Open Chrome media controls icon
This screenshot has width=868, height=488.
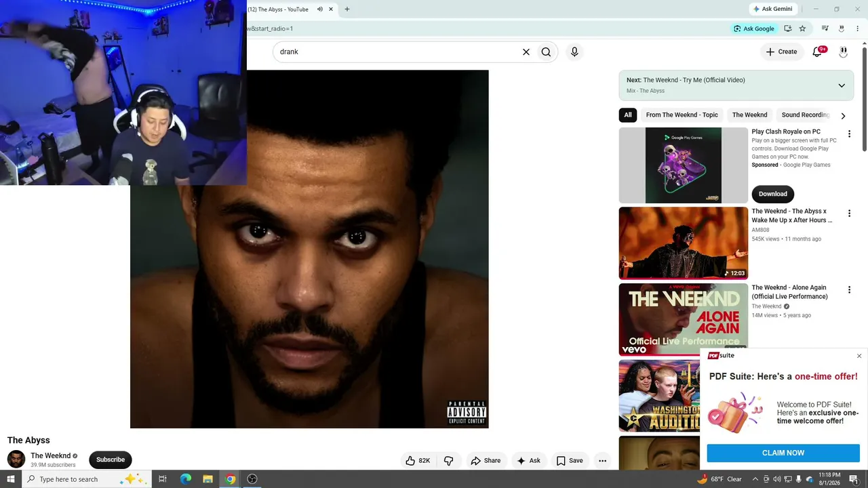(825, 28)
